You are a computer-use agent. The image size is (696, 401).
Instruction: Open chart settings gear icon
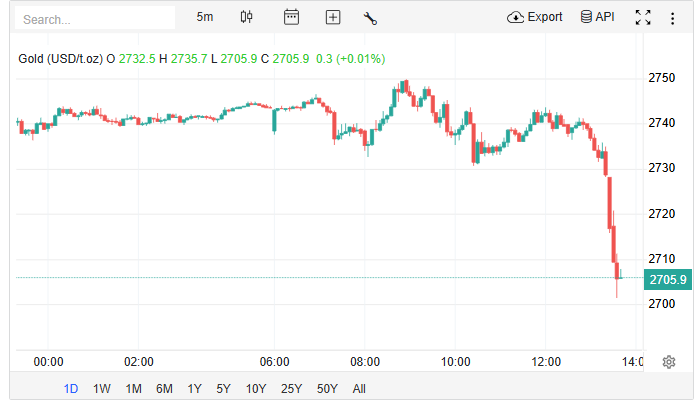[669, 362]
